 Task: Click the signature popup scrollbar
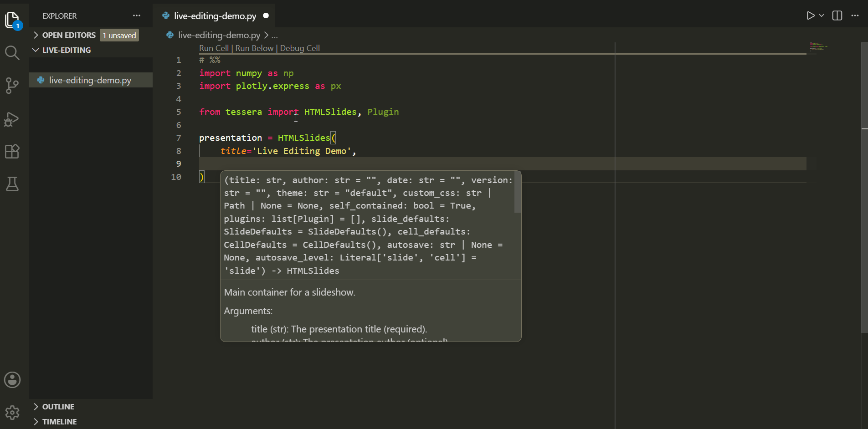[x=518, y=192]
